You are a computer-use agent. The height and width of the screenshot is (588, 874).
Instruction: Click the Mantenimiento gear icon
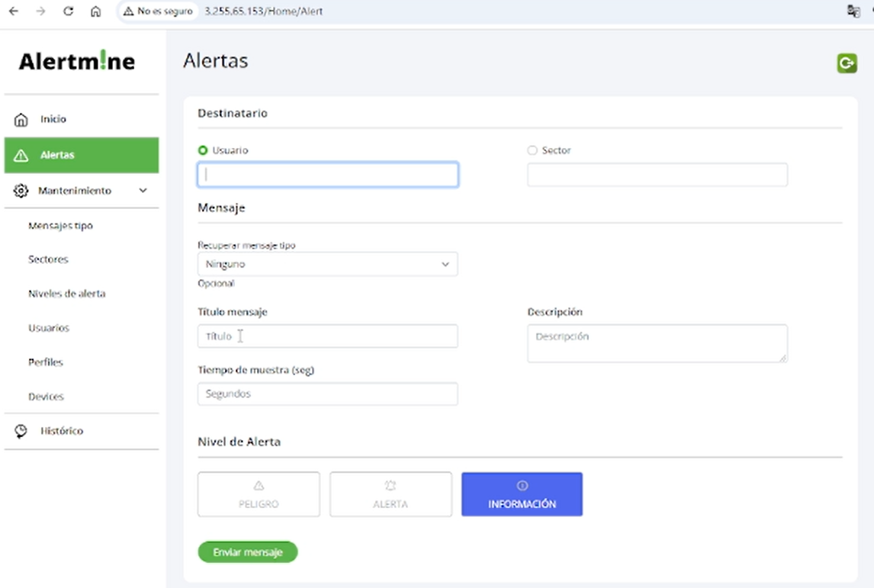coord(21,191)
